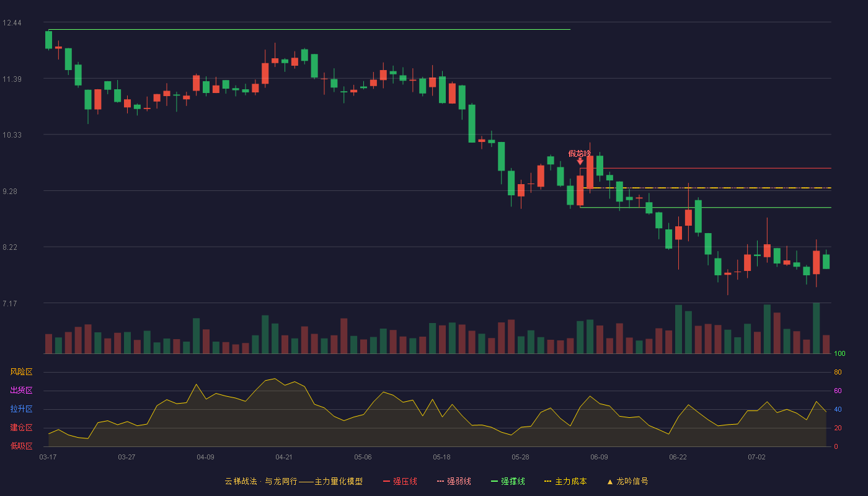
Task: Click the 04-09 date label
Action: click(x=205, y=457)
